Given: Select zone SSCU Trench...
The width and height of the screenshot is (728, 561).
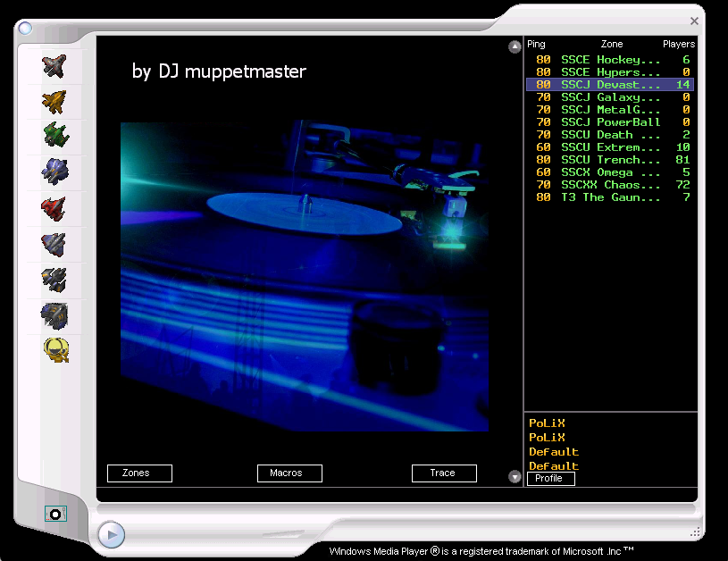Looking at the screenshot, I should click(x=610, y=160).
